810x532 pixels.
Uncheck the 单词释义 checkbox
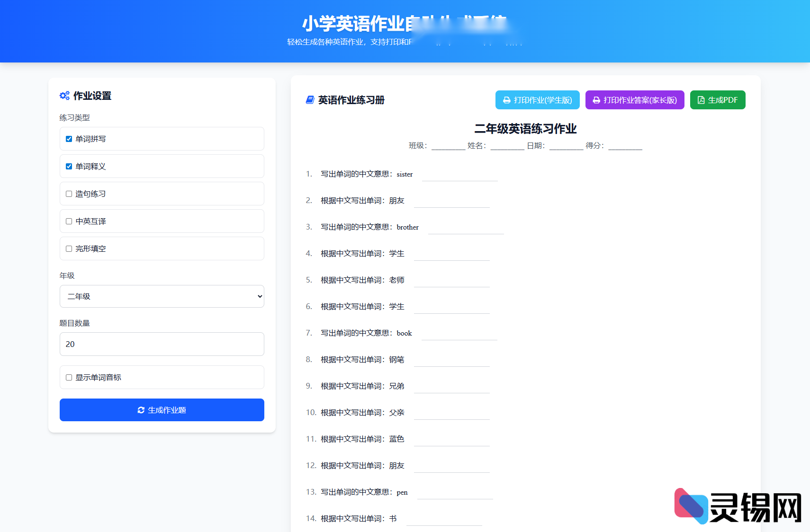tap(69, 166)
